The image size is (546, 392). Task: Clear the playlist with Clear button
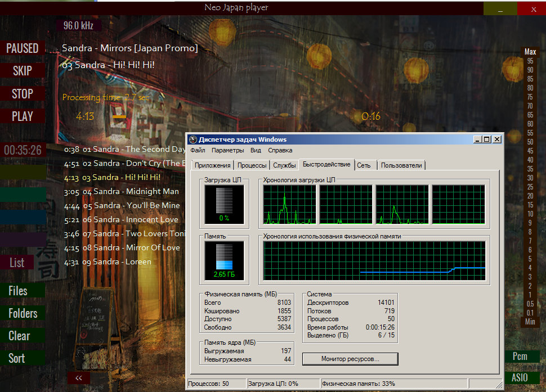pyautogui.click(x=23, y=336)
